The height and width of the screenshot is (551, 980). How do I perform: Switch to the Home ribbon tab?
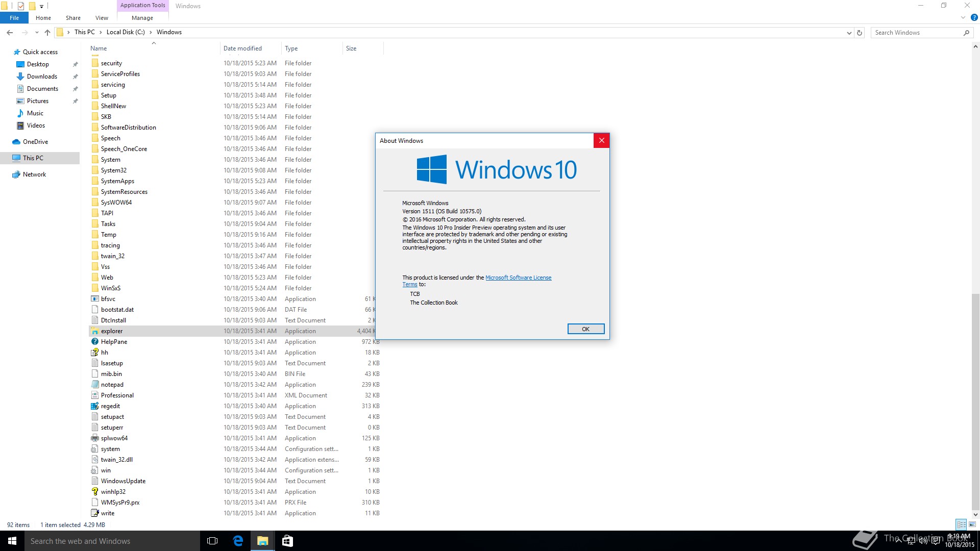pos(43,18)
